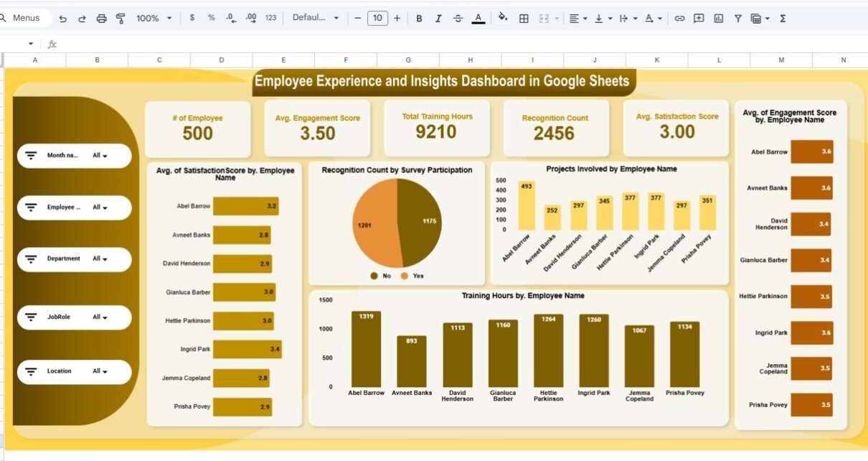This screenshot has width=868, height=461.
Task: Click the Functions sigma icon
Action: coord(783,19)
